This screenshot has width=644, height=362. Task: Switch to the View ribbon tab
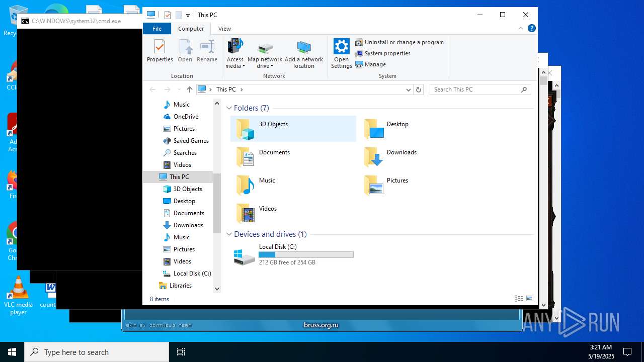pyautogui.click(x=224, y=29)
